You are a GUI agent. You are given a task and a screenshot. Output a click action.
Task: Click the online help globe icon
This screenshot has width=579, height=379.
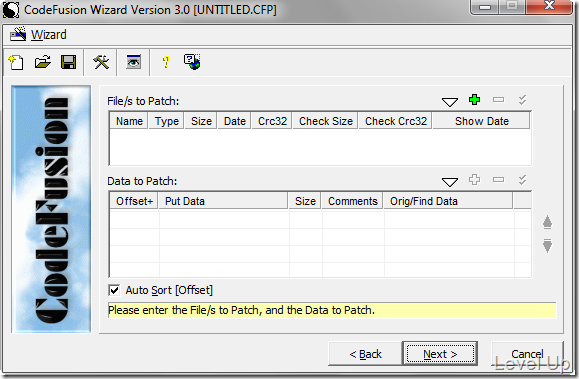click(192, 62)
